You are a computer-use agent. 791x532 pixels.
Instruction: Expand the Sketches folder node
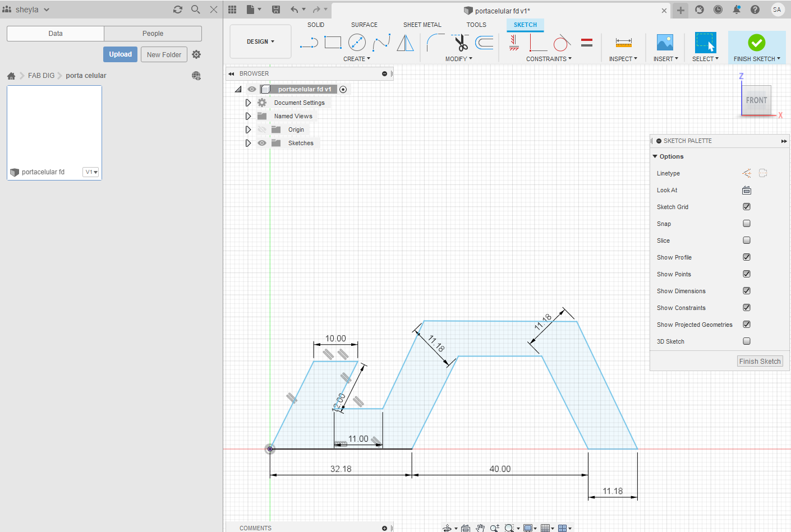coord(248,143)
